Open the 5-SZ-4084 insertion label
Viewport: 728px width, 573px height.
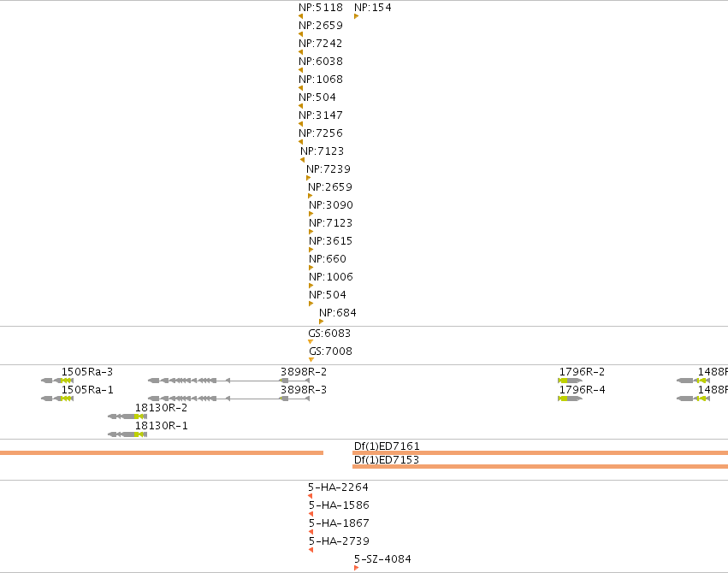[382, 559]
